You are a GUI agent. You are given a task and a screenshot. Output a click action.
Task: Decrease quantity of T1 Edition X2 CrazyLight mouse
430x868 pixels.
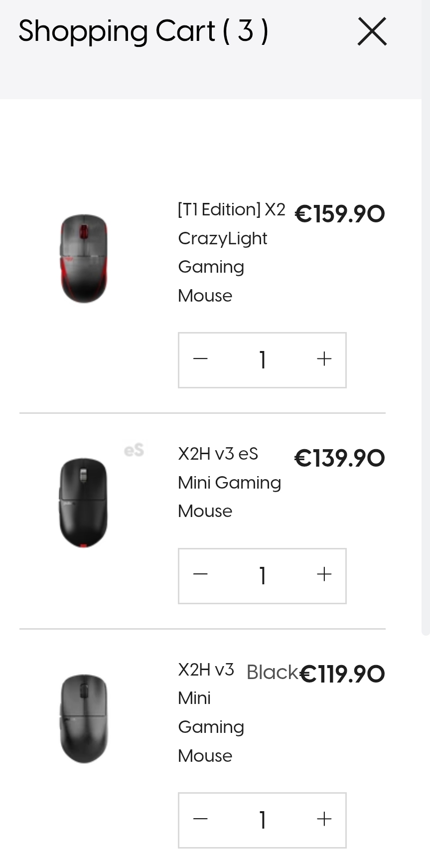(x=200, y=359)
